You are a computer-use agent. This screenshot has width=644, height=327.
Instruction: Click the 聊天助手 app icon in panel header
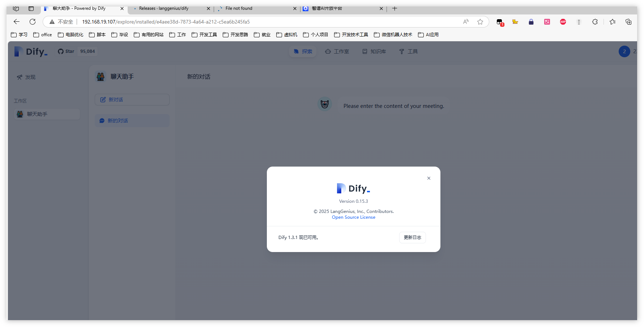point(101,76)
